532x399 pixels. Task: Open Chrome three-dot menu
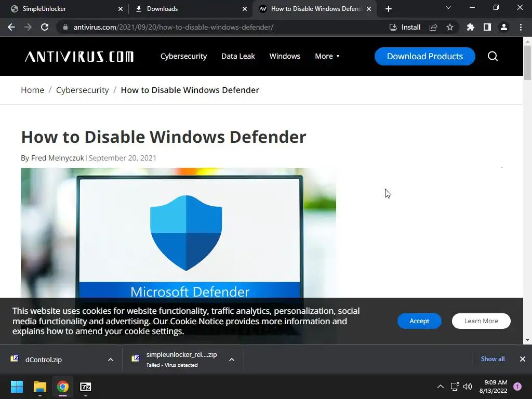point(521,27)
